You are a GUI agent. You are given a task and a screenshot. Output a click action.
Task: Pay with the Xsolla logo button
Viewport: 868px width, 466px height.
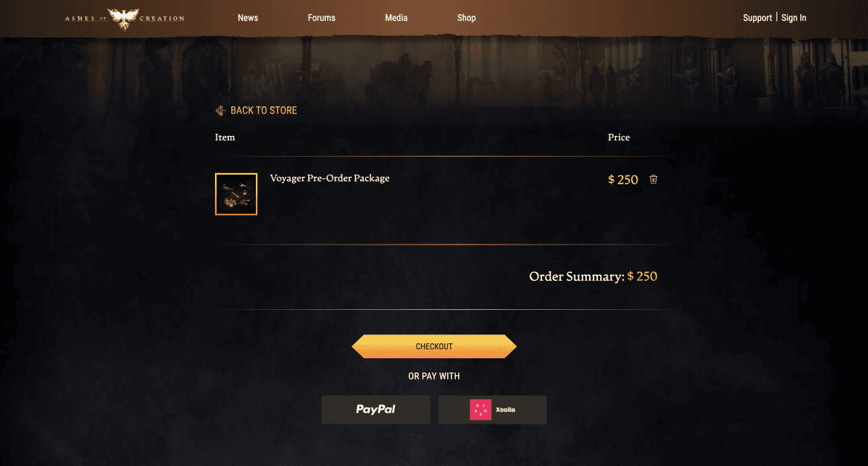(492, 410)
